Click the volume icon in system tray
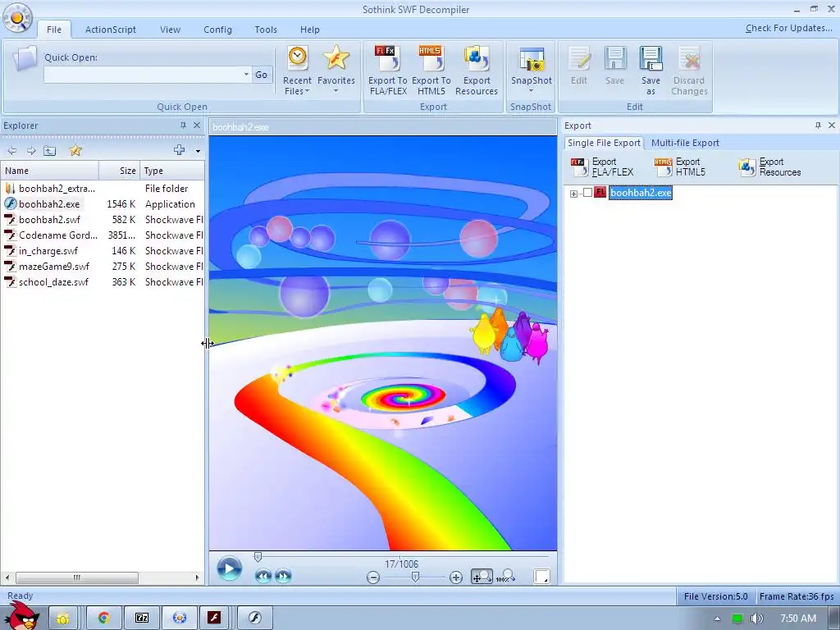 (x=756, y=619)
